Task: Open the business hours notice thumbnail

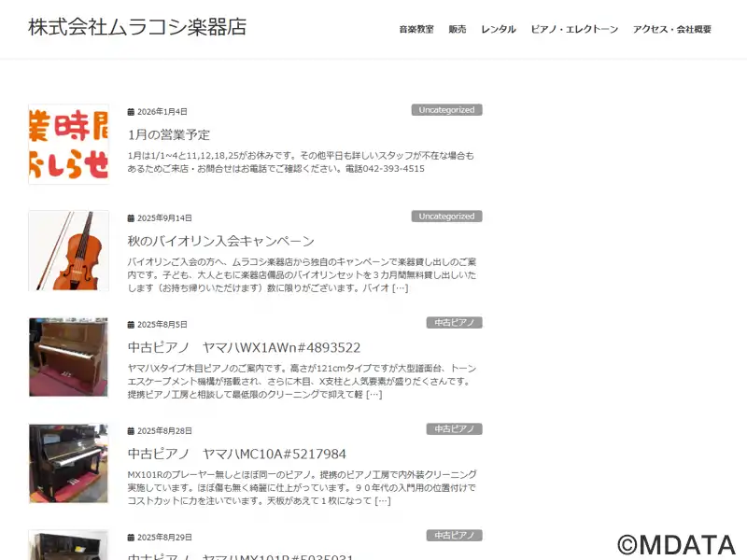Action: 68,145
